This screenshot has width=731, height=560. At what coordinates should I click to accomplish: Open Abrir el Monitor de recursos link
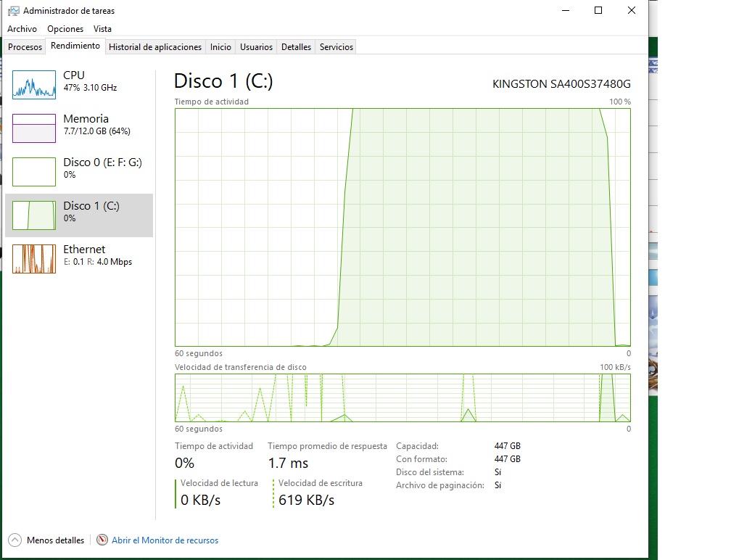point(165,540)
